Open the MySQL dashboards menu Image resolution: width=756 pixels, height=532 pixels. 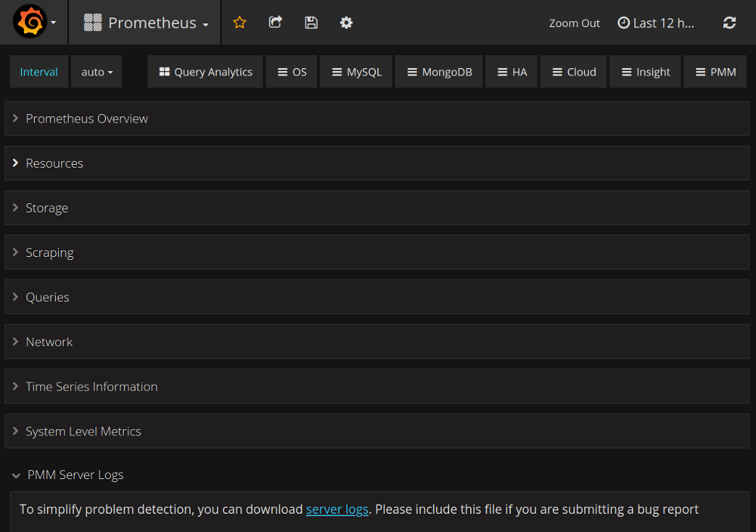point(356,72)
